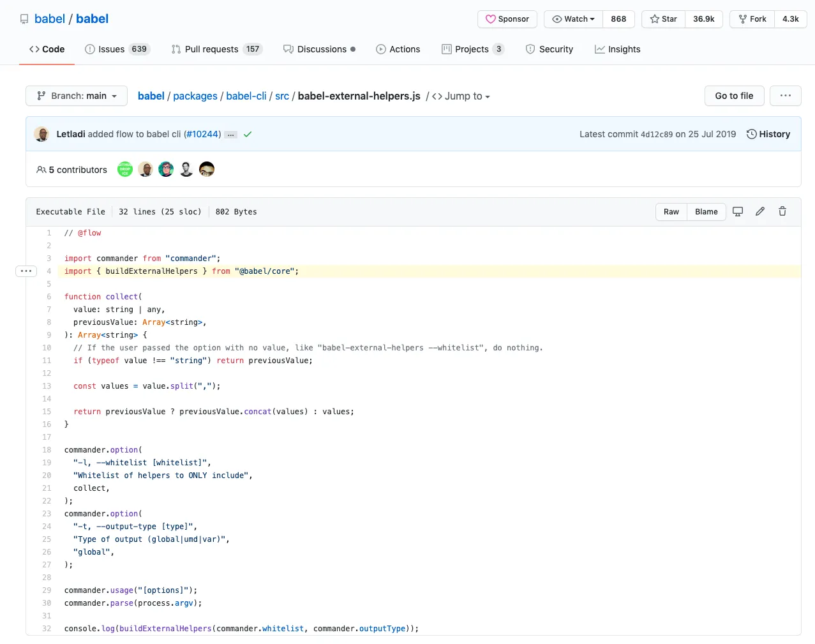The height and width of the screenshot is (644, 815).
Task: Select line number 6
Action: coord(49,297)
